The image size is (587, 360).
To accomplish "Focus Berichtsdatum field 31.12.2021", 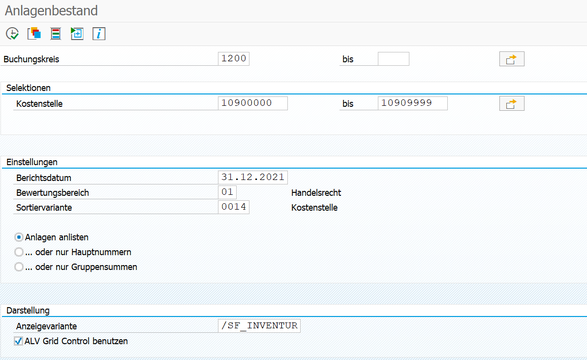I will [253, 177].
